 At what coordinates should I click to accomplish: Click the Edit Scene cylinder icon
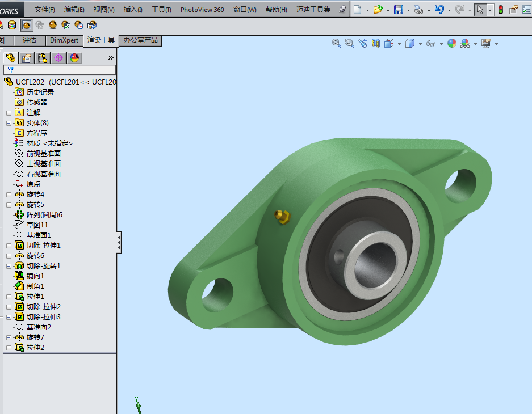pos(12,25)
